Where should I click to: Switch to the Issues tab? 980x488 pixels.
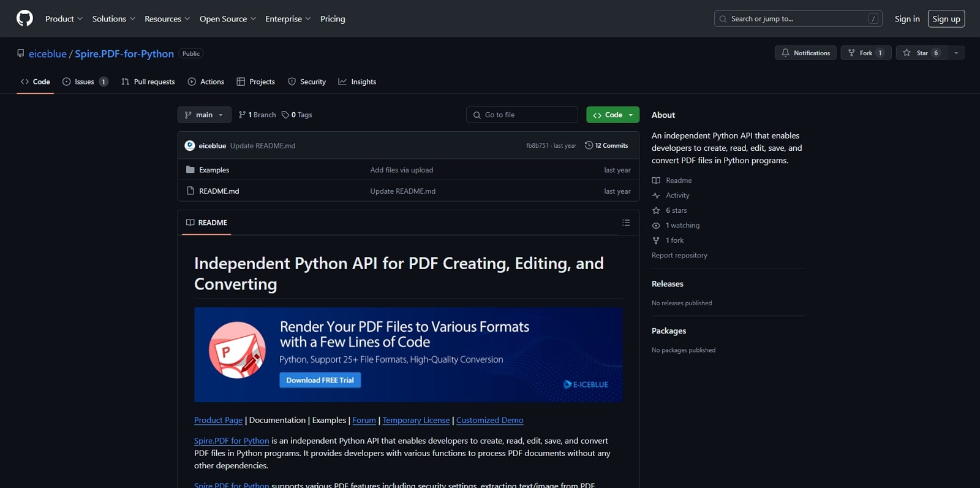(x=86, y=82)
